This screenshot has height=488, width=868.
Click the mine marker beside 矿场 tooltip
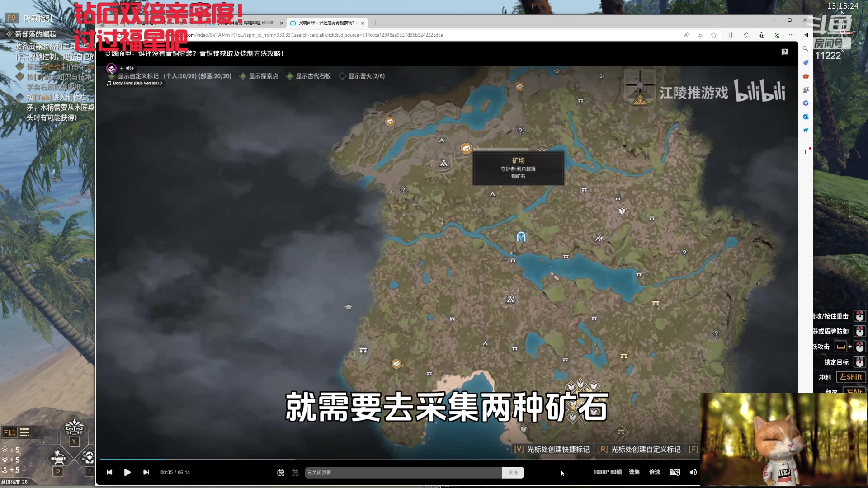click(x=466, y=148)
